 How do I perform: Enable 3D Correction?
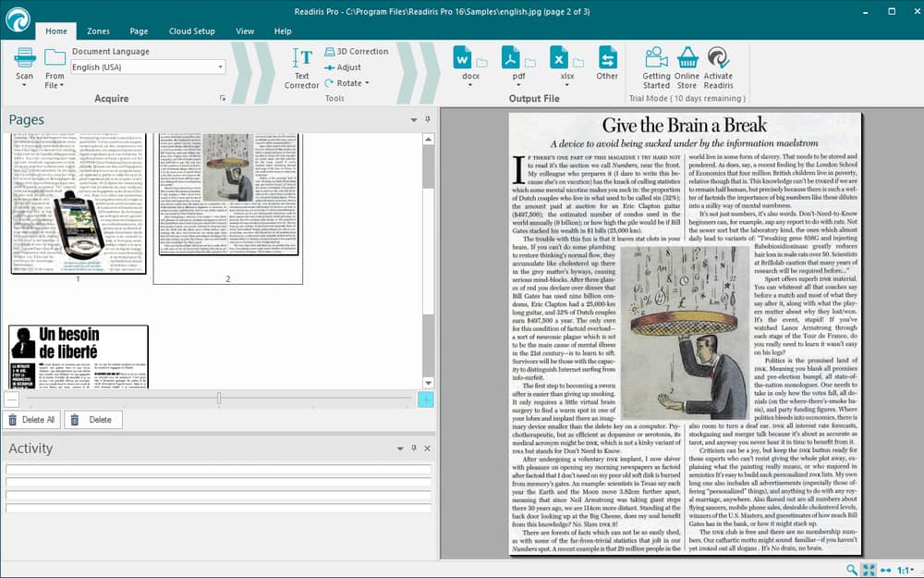(356, 51)
